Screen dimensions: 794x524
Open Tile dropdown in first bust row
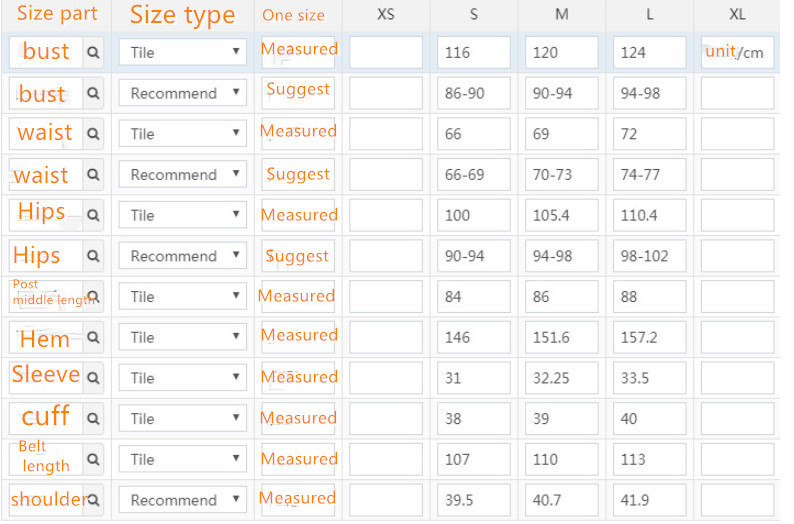click(183, 52)
